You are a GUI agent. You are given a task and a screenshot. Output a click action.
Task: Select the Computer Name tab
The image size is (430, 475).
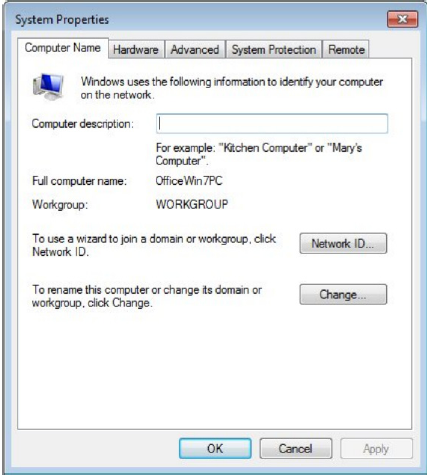tap(63, 48)
